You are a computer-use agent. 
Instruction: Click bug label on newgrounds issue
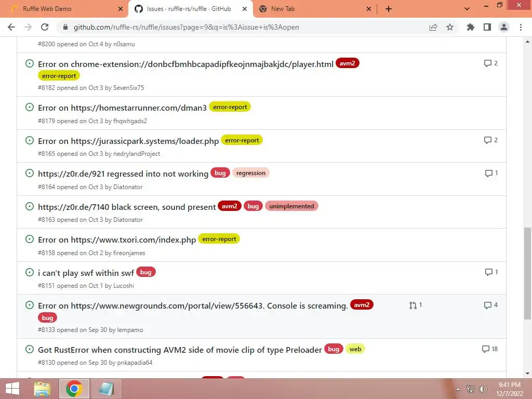click(x=47, y=317)
